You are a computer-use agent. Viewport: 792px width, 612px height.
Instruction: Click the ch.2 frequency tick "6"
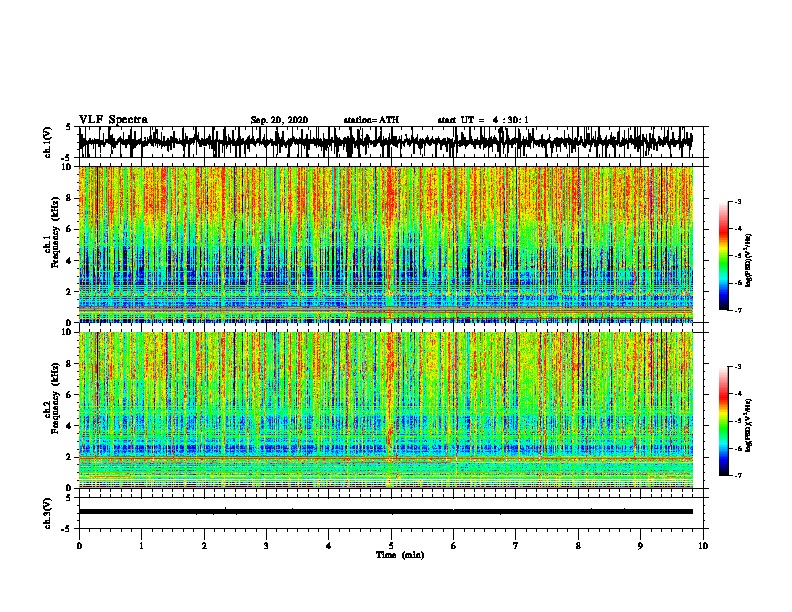69,395
